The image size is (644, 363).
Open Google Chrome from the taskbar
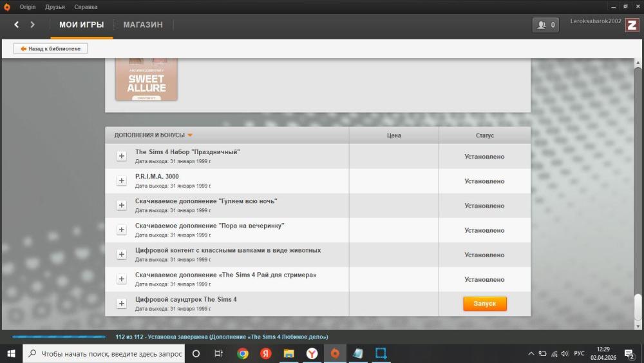[x=243, y=353]
